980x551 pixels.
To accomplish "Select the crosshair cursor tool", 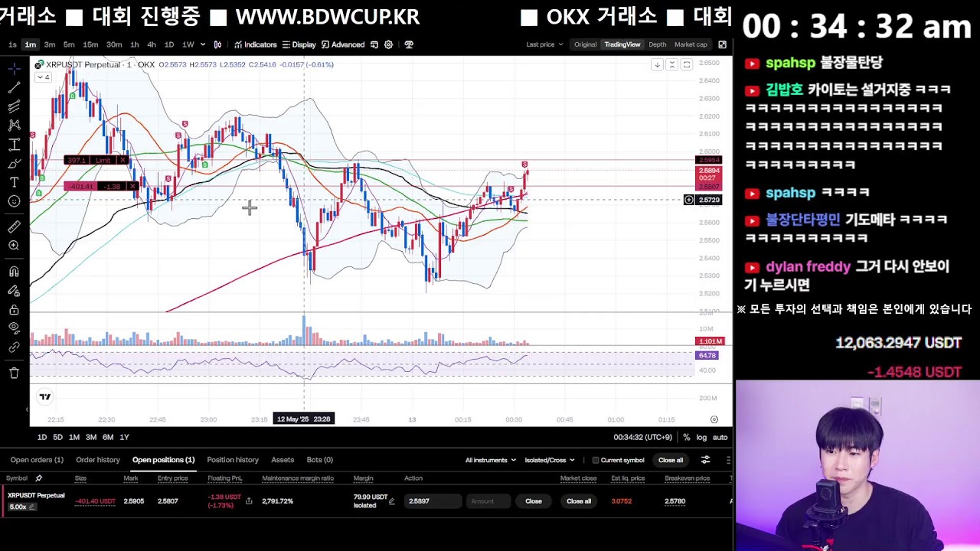I will (x=14, y=69).
